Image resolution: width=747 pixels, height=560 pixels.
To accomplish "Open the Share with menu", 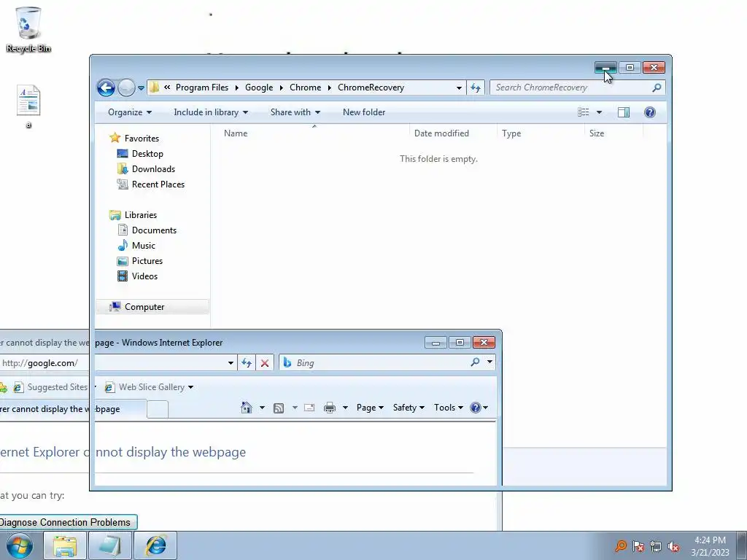I will coord(295,112).
